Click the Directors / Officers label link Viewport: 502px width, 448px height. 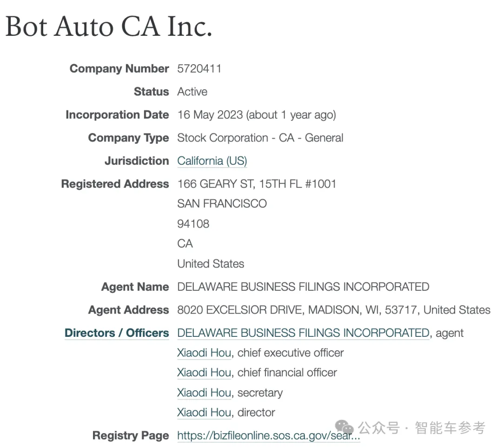click(117, 333)
